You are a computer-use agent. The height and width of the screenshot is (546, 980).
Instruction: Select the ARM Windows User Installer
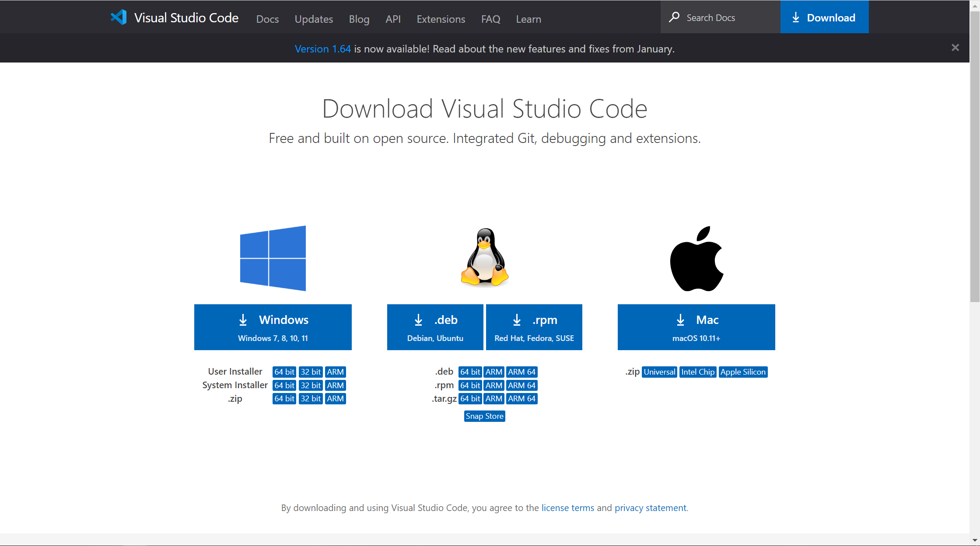[x=335, y=372]
